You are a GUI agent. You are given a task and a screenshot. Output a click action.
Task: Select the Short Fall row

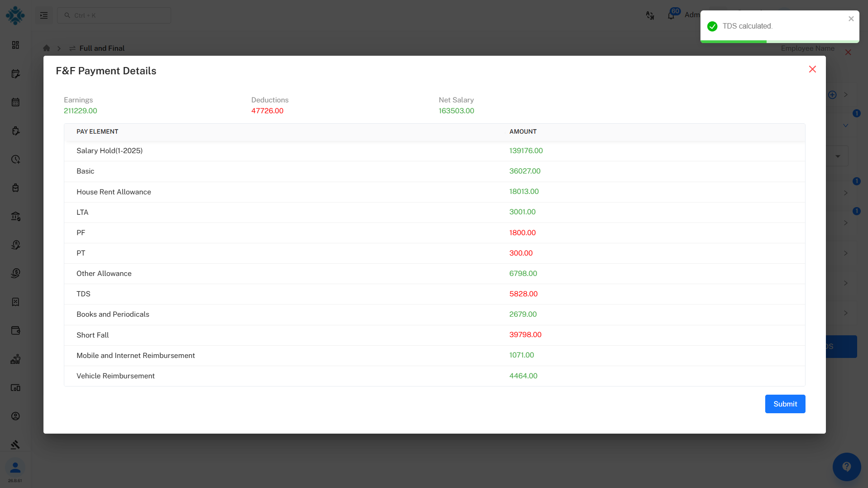pos(434,335)
